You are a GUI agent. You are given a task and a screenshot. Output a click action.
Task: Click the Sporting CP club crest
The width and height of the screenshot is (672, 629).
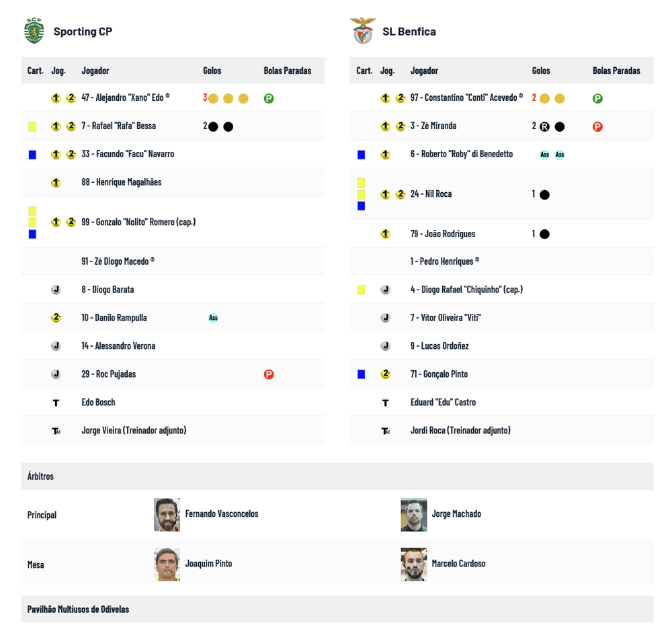[34, 31]
